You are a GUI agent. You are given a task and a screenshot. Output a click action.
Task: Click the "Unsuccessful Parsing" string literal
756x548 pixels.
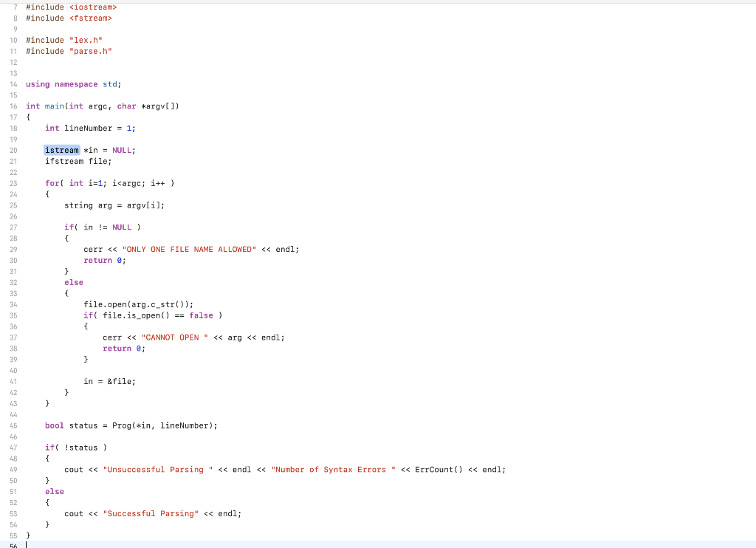click(158, 469)
